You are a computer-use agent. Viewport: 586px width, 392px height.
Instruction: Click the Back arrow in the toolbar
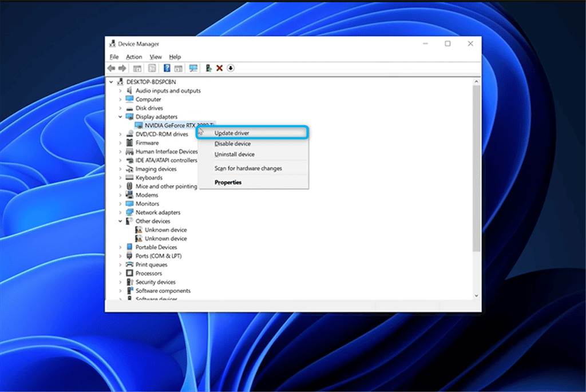tap(112, 68)
